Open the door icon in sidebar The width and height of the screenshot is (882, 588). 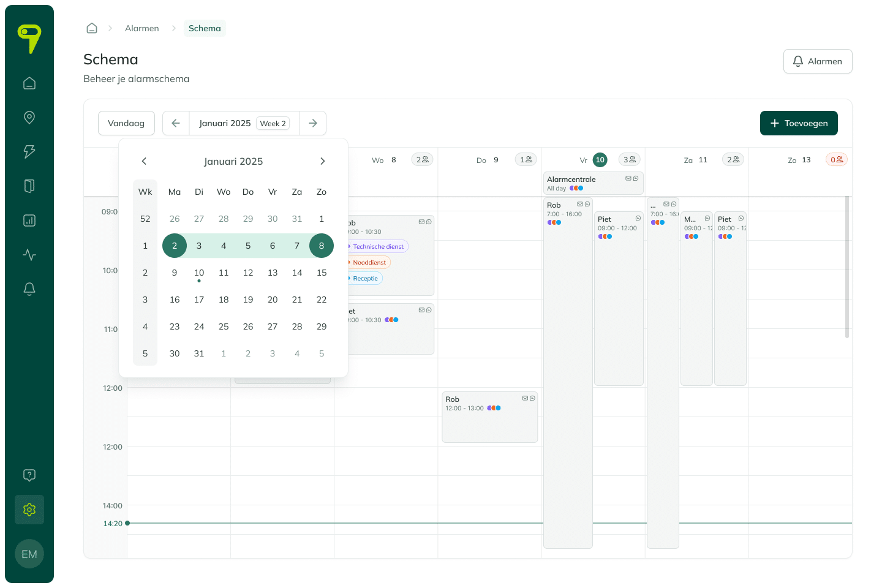tap(29, 186)
